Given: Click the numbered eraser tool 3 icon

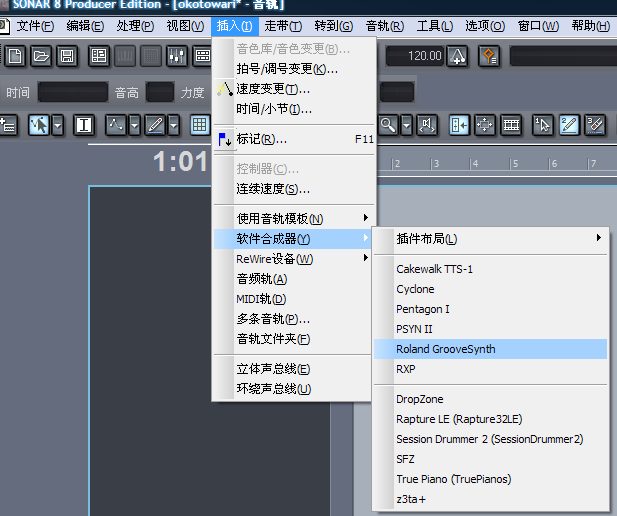Looking at the screenshot, I should 595,126.
